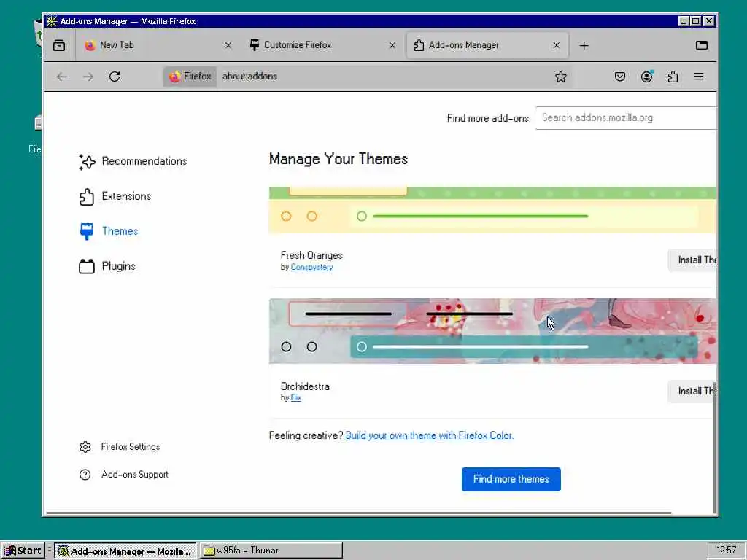Click the Add-ons Support question mark icon
This screenshot has width=747, height=560.
(x=85, y=475)
